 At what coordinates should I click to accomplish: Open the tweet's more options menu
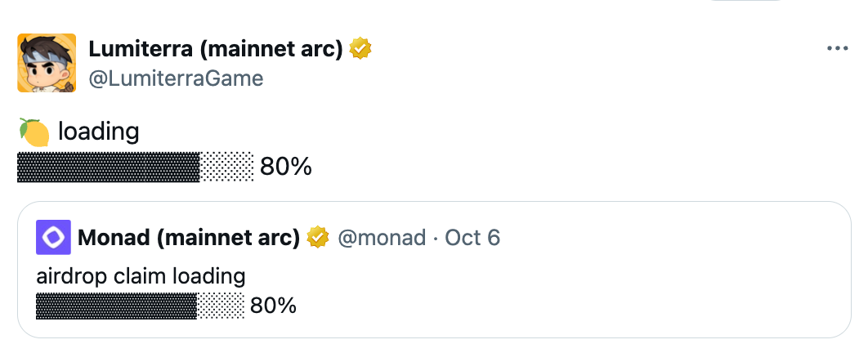(838, 49)
